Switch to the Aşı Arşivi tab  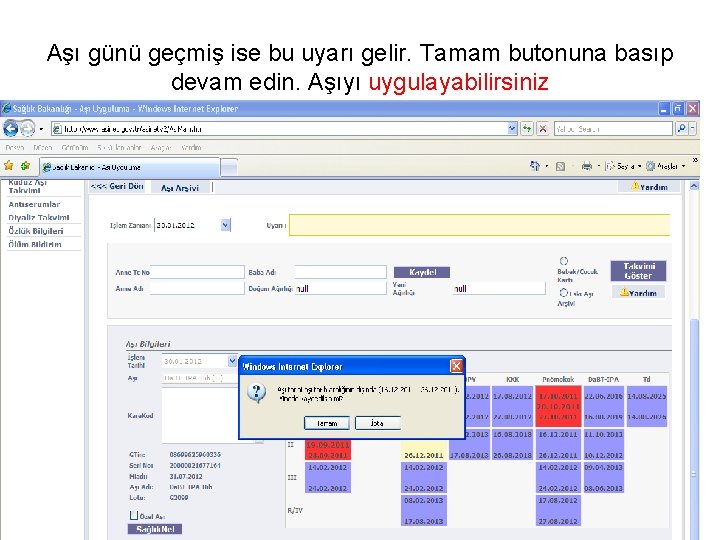pyautogui.click(x=180, y=188)
